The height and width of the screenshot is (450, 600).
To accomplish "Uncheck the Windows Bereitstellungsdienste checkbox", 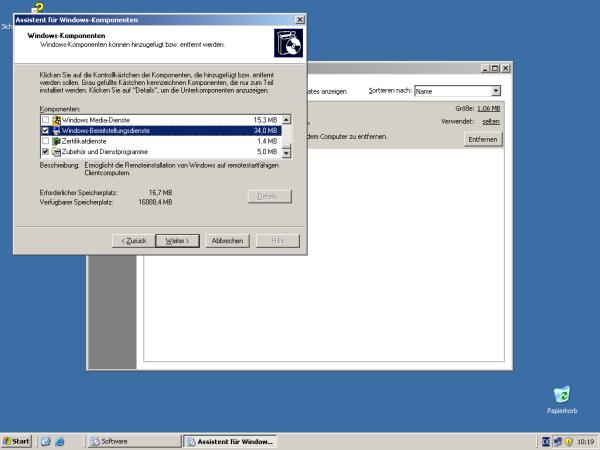I will 45,130.
